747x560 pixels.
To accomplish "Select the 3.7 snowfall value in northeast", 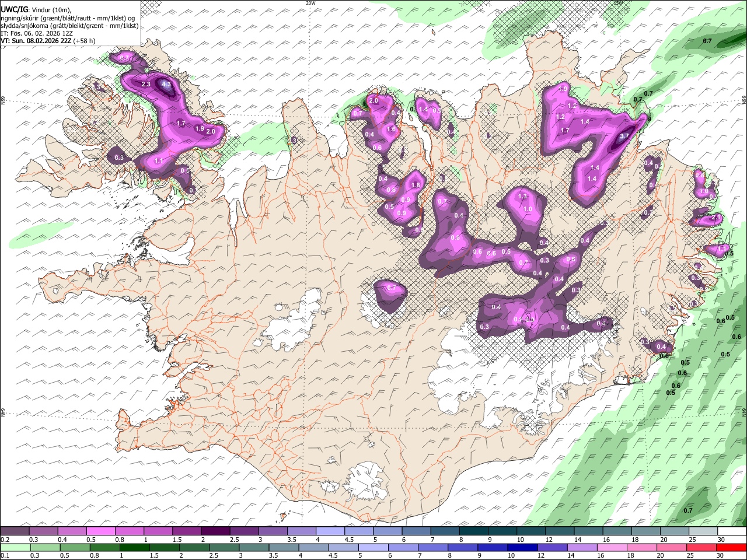I will pos(624,136).
